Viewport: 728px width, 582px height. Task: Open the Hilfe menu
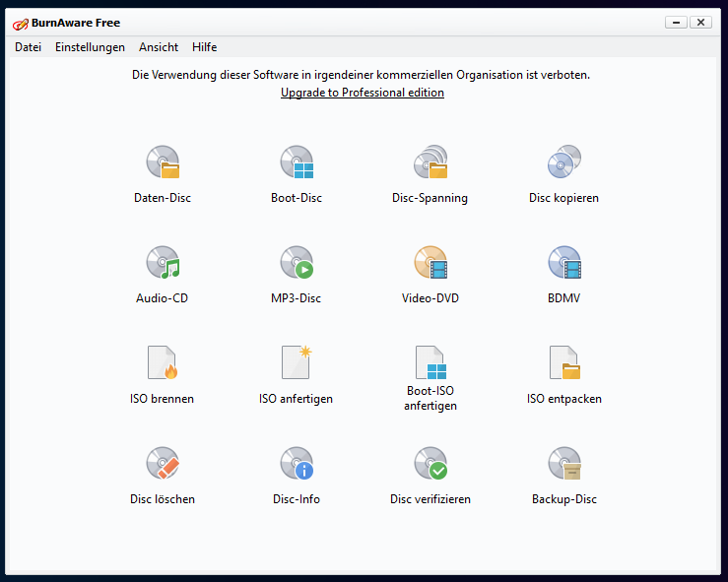(x=204, y=47)
